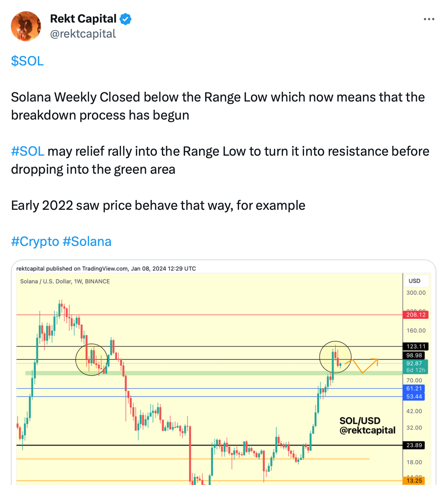Image resolution: width=448 pixels, height=485 pixels.
Task: Click the blue 61.21 price label
Action: point(414,388)
